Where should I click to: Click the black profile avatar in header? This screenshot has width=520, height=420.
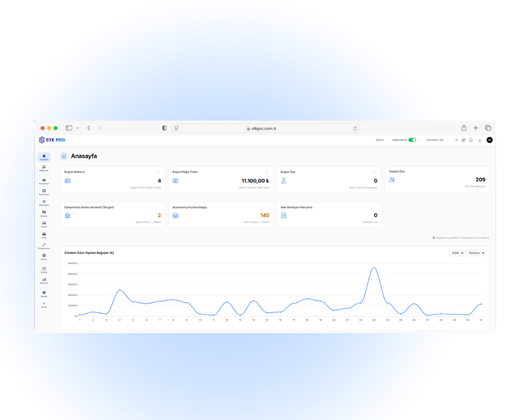coord(489,140)
